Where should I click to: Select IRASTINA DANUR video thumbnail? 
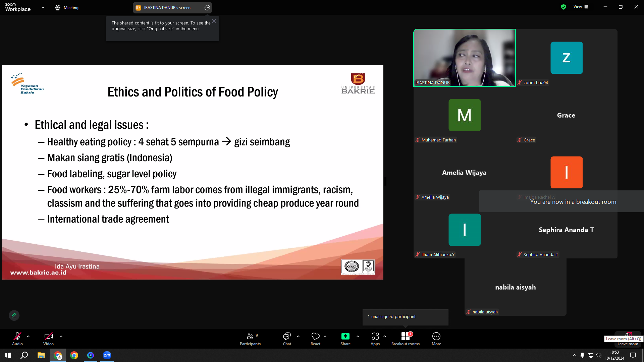pos(465,58)
